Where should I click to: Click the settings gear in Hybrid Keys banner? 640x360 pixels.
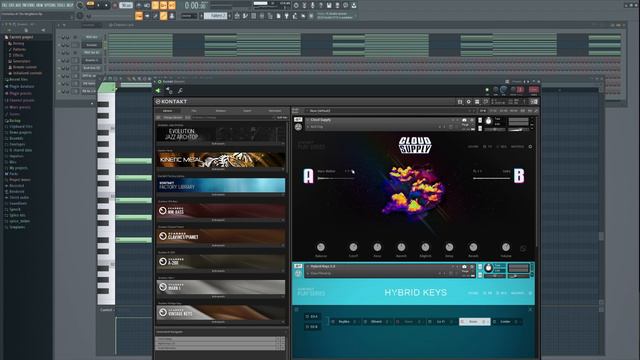(x=530, y=293)
